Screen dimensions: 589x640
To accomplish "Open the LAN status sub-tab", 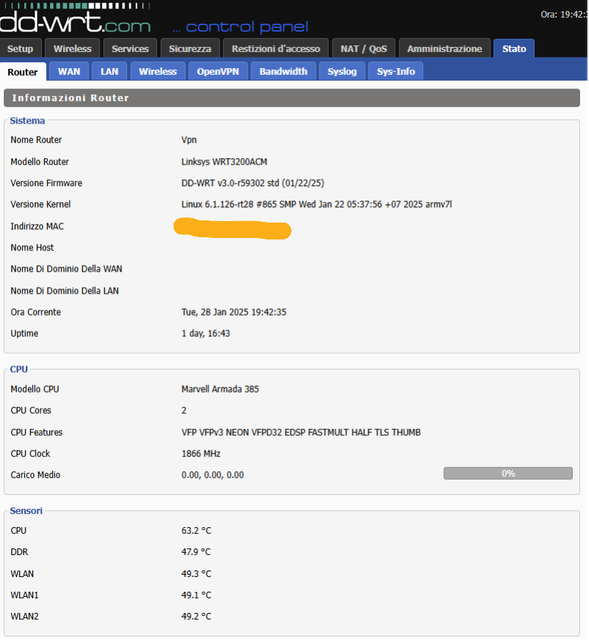I will point(109,71).
